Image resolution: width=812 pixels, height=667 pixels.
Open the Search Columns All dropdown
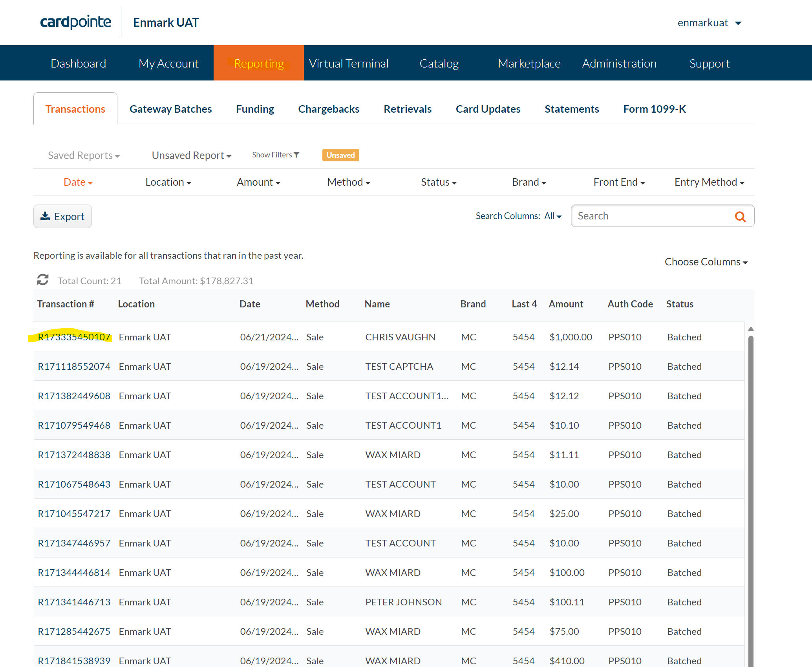click(x=553, y=216)
